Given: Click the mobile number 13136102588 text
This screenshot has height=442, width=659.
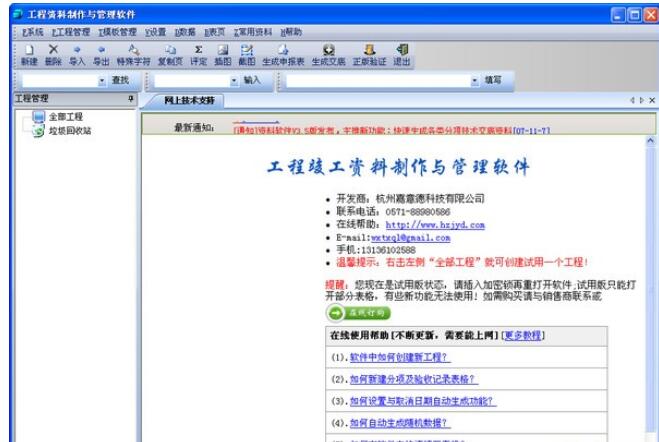Looking at the screenshot, I should [x=388, y=250].
